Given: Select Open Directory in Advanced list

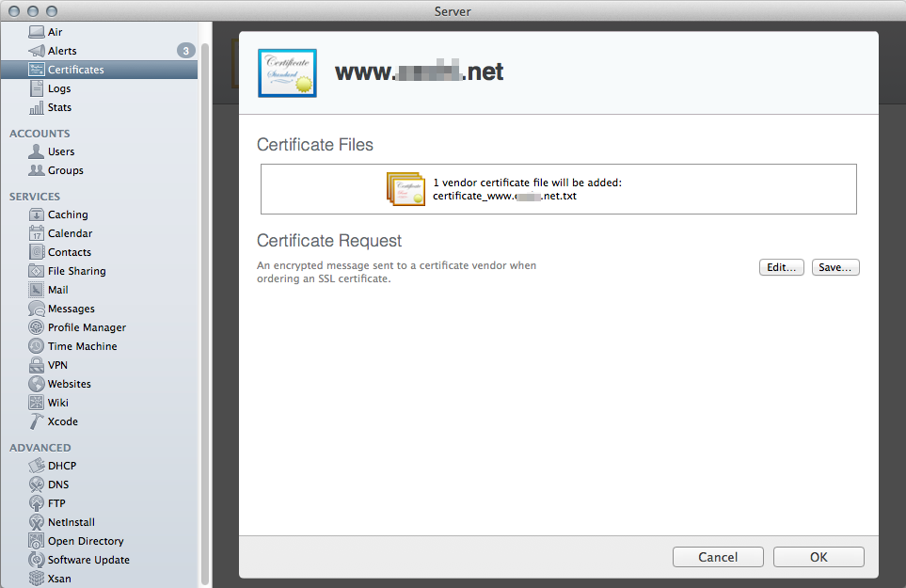Looking at the screenshot, I should [x=86, y=541].
